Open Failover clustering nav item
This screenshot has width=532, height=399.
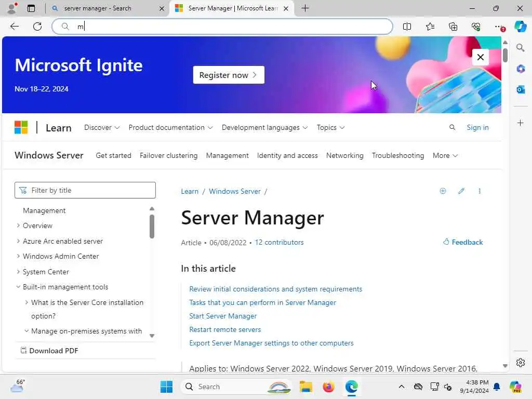169,155
